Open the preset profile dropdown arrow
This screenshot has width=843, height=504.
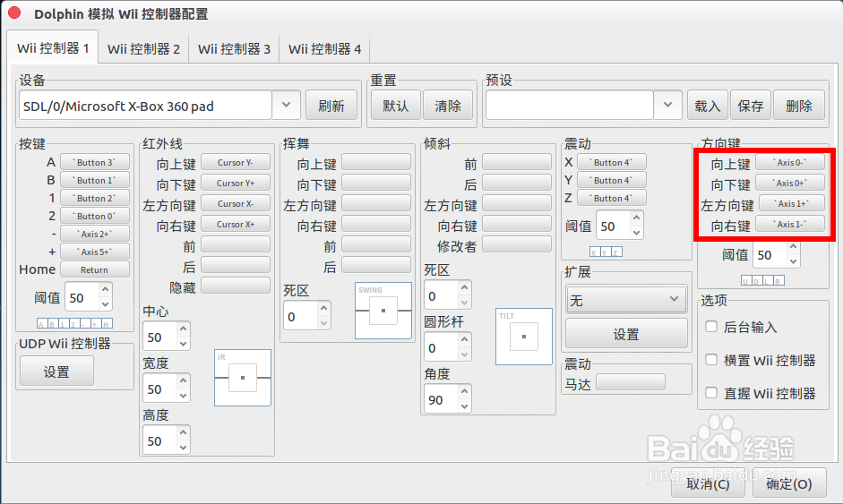[667, 105]
